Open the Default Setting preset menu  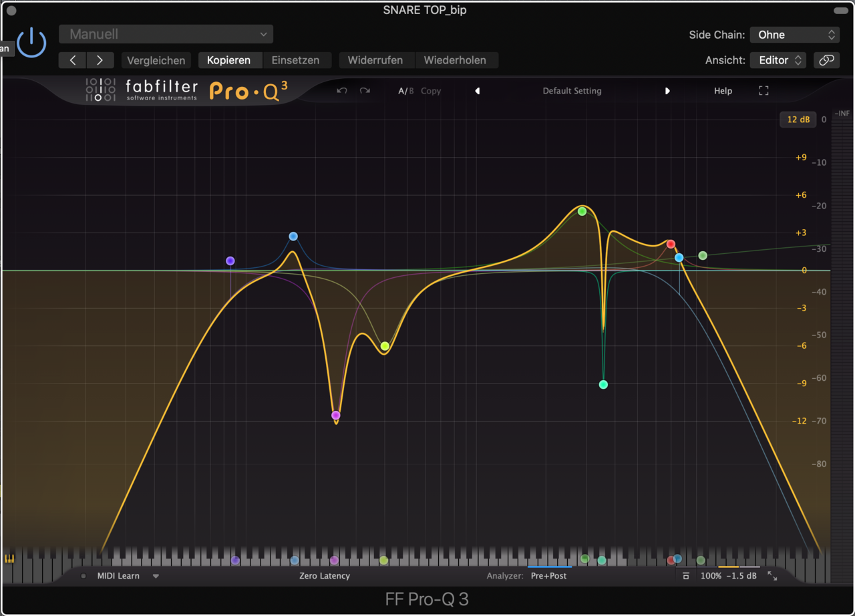tap(572, 91)
